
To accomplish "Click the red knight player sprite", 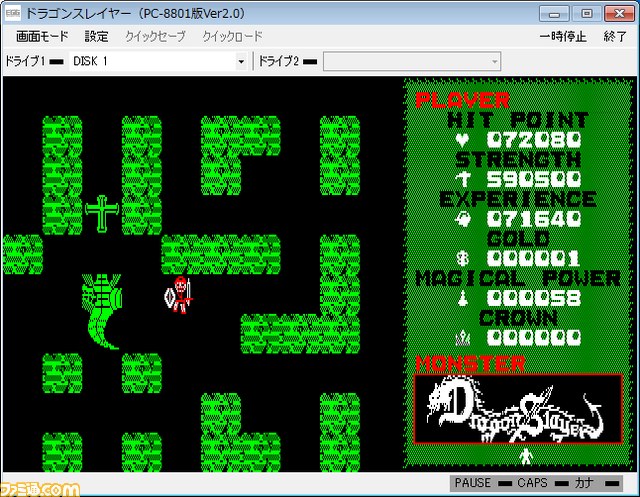I will [x=179, y=295].
